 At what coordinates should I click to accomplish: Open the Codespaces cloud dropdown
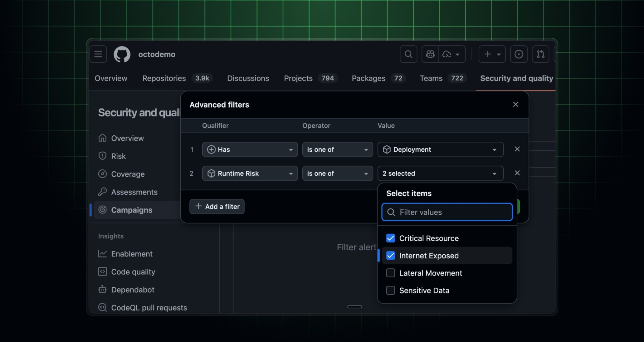[451, 54]
